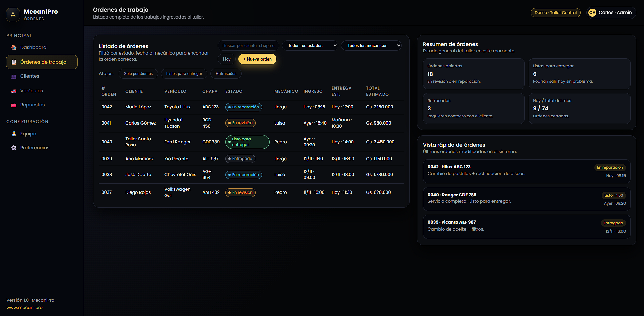Click the Vehículos car icon
Screen dimensions: 644x316
[x=14, y=91]
